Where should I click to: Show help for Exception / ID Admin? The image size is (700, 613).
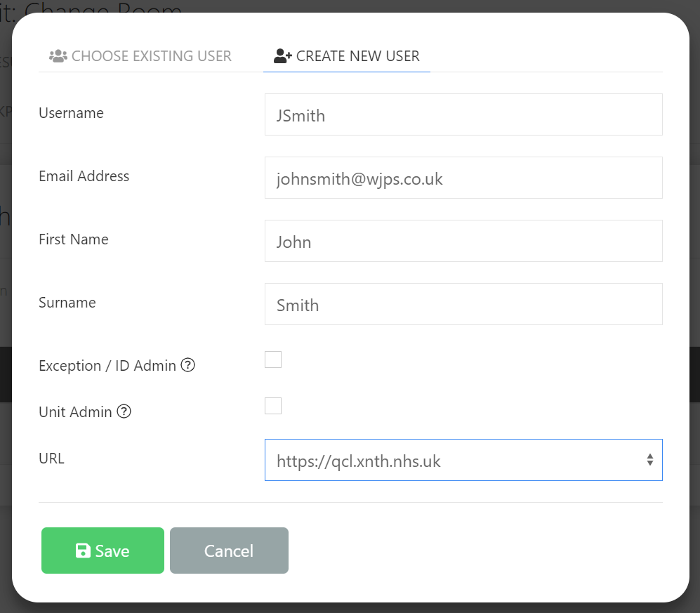pos(188,365)
